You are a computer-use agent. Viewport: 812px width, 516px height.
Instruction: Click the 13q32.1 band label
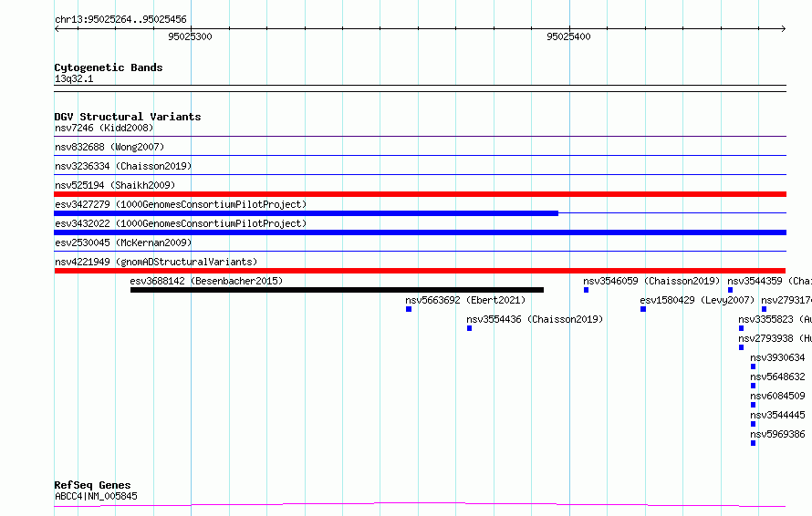coord(74,78)
